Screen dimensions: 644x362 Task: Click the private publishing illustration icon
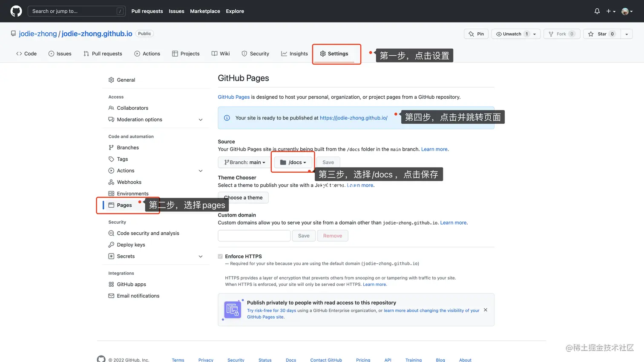coord(233,310)
